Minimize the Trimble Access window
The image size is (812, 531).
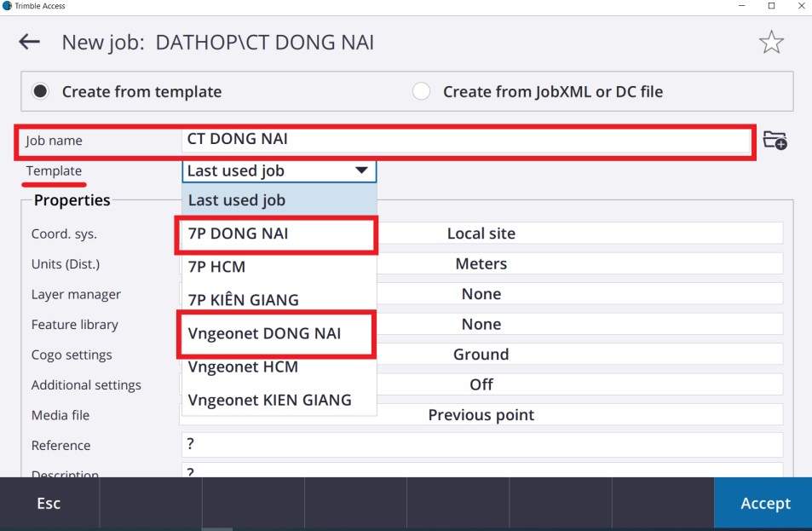pos(741,6)
